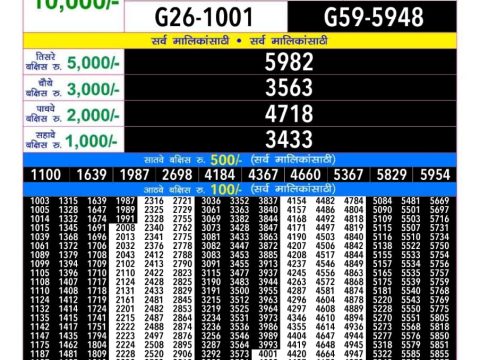Viewport: 480px width, 360px height.
Task: Click the G26-1001 winning ticket number
Action: (x=204, y=17)
